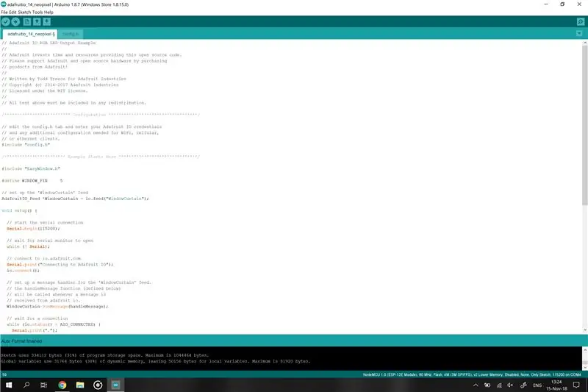Click the Arduino IDE taskbar icon
Screen dimensions: 588x392
tap(115, 385)
